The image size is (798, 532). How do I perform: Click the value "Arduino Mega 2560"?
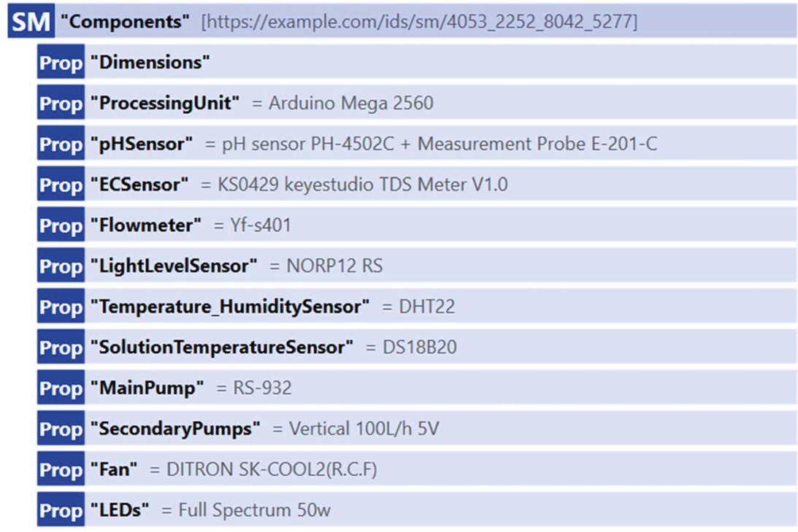pos(350,104)
